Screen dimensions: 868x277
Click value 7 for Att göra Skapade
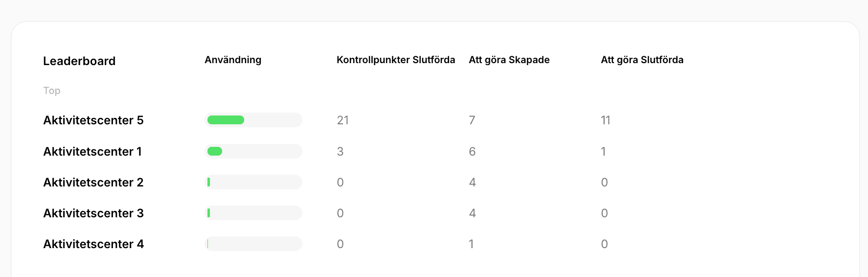[472, 120]
